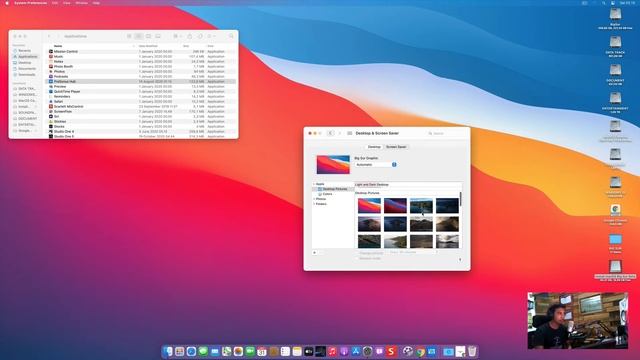The image size is (640, 360).
Task: Open the View menu in menu bar
Action: click(x=67, y=3)
